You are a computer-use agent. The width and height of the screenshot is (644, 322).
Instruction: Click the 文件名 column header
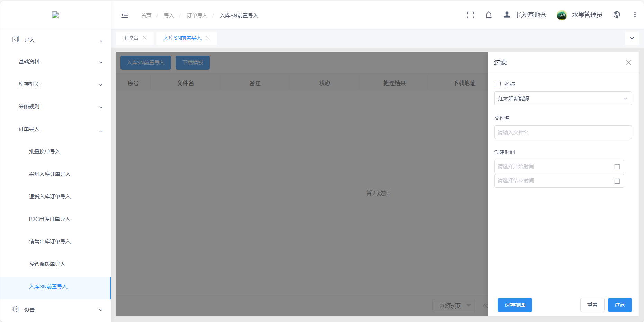[186, 83]
